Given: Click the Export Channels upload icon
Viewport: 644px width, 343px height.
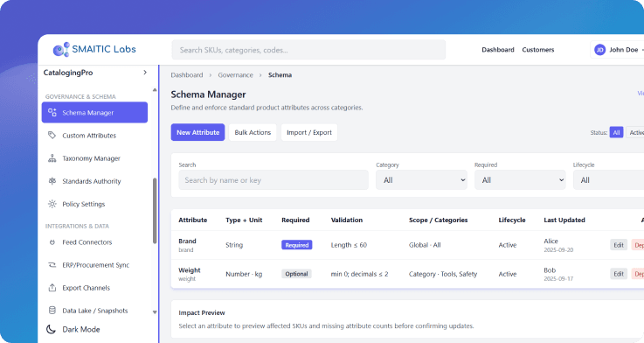Looking at the screenshot, I should pos(52,288).
